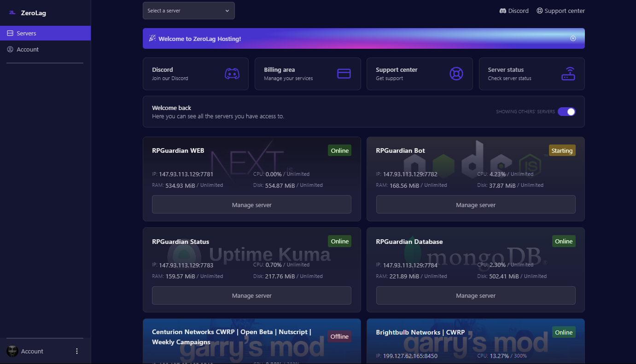Click RAM value 159.57 MiB
Viewport: 636px width, 364px height.
pyautogui.click(x=180, y=277)
